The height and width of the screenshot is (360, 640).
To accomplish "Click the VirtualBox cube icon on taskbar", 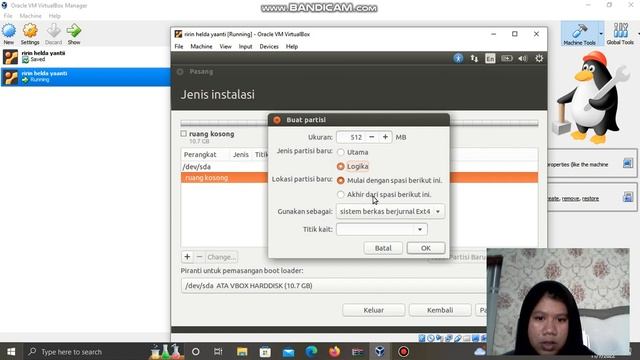I will tap(380, 351).
